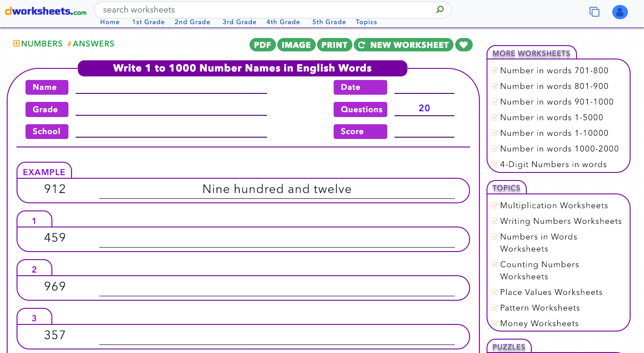Open the Topics menu item

click(x=366, y=21)
